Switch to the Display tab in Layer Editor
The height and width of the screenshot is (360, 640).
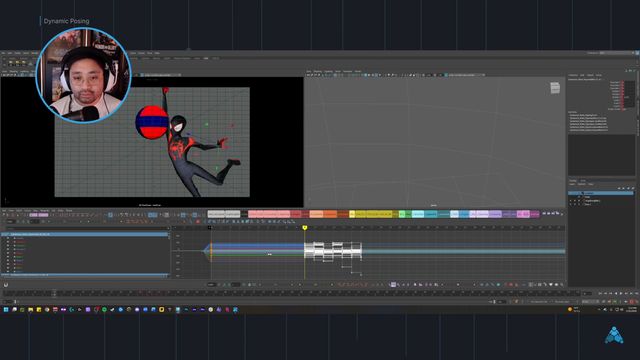click(573, 180)
